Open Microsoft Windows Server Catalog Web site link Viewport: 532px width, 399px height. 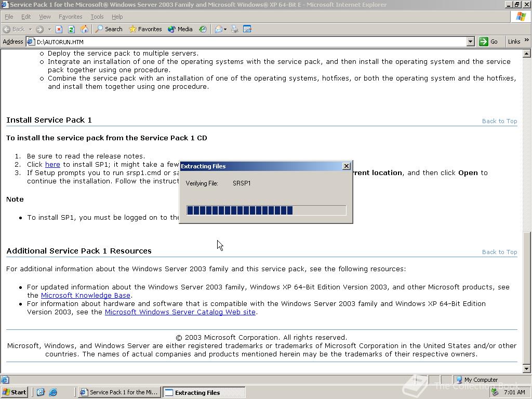180,312
